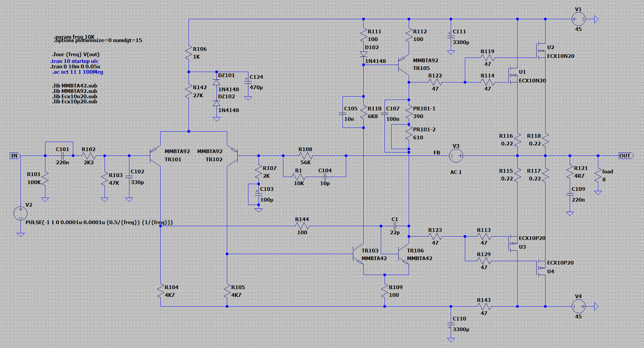Click the V2 pulse source symbol
644x348 pixels.
pos(21,213)
